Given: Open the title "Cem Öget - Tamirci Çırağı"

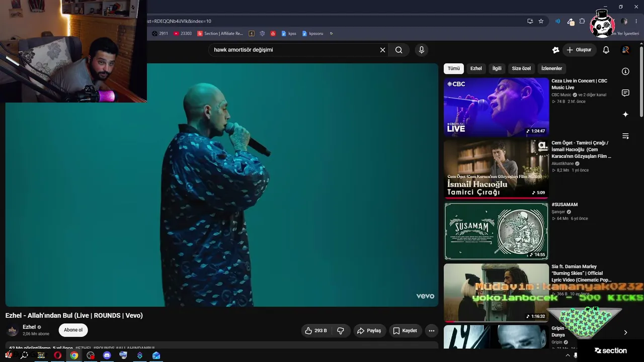Looking at the screenshot, I should pyautogui.click(x=581, y=149).
